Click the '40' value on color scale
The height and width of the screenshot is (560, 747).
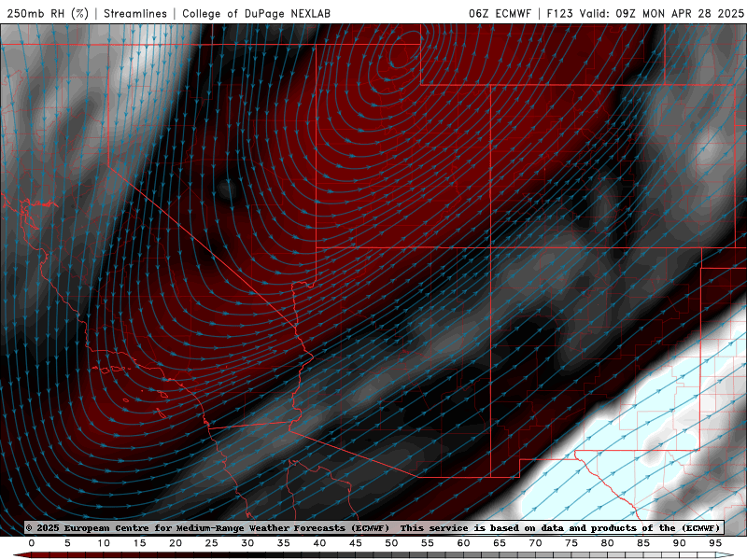point(319,543)
